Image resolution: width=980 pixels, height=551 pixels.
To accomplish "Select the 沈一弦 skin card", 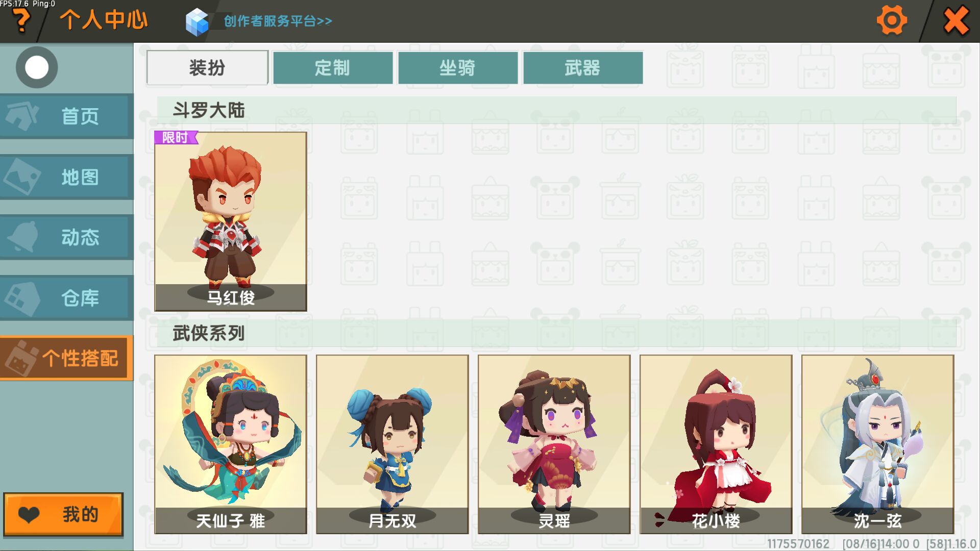I will click(x=877, y=444).
